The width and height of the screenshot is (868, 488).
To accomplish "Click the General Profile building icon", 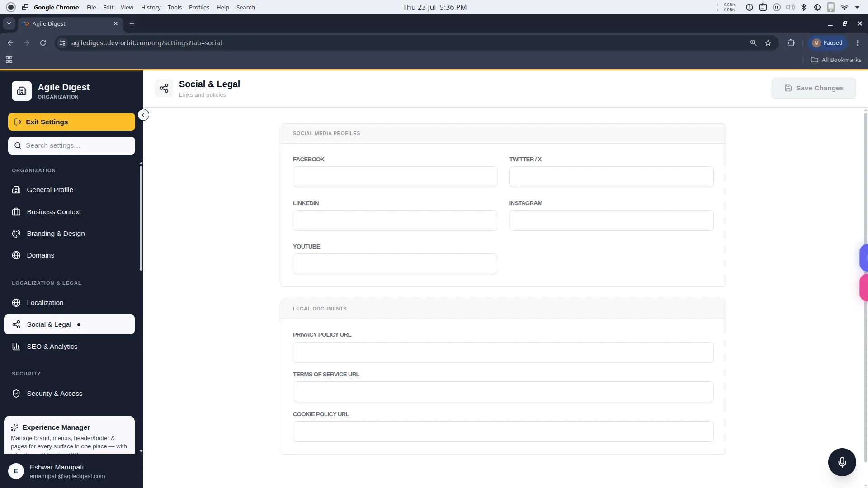I will point(16,190).
